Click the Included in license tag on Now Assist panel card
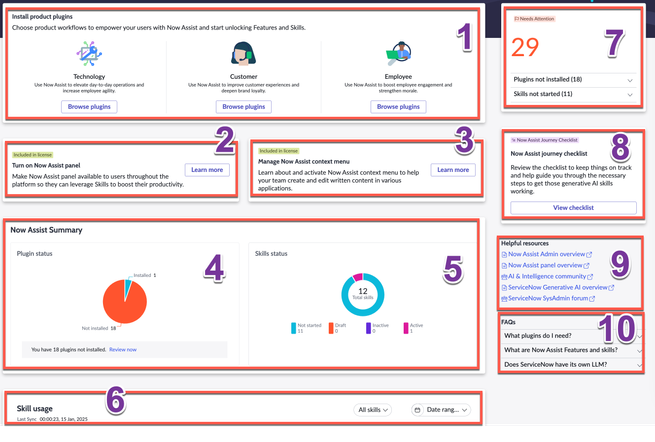This screenshot has width=655, height=442. click(x=33, y=155)
